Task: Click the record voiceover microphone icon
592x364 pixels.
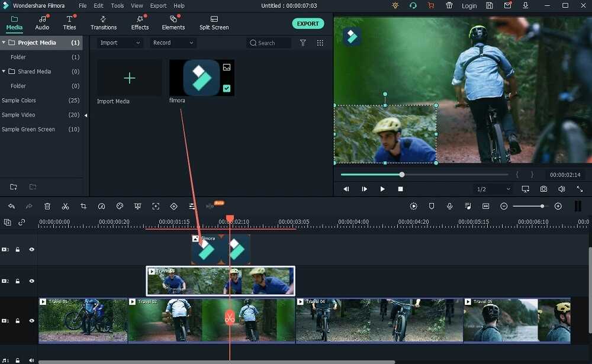Action: 450,206
